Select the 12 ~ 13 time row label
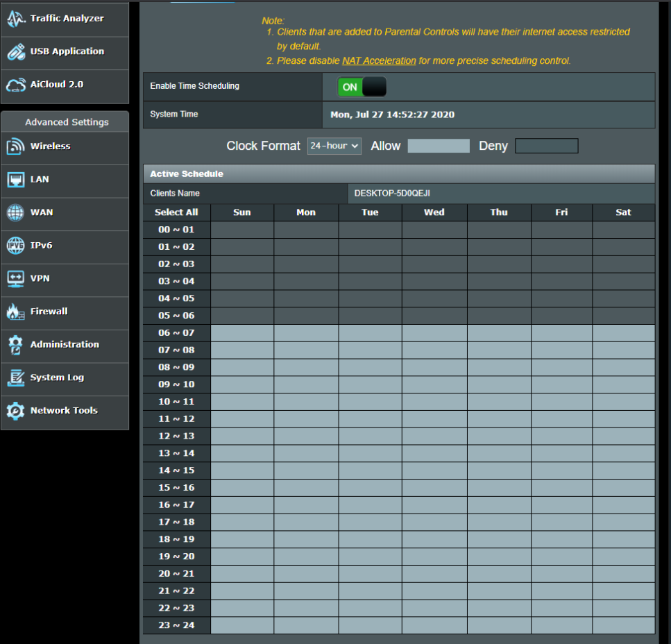The image size is (671, 644). 176,437
